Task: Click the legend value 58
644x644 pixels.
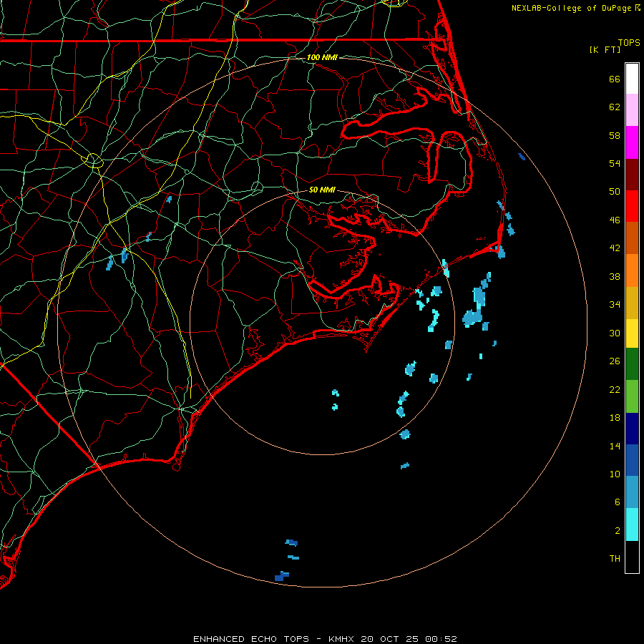Action: 615,135
